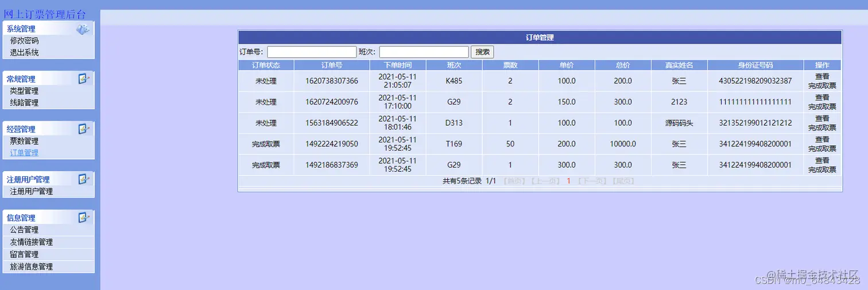The image size is (868, 290).
Task: Open 类型管理 page
Action: [24, 91]
